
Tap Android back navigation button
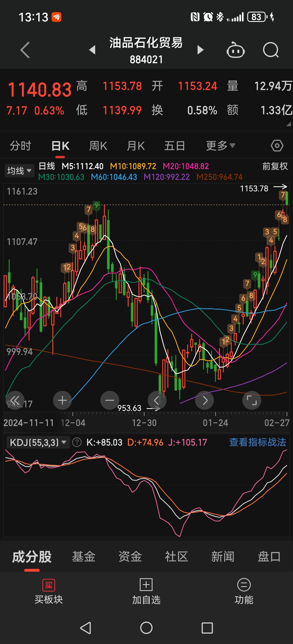pyautogui.click(x=86, y=628)
